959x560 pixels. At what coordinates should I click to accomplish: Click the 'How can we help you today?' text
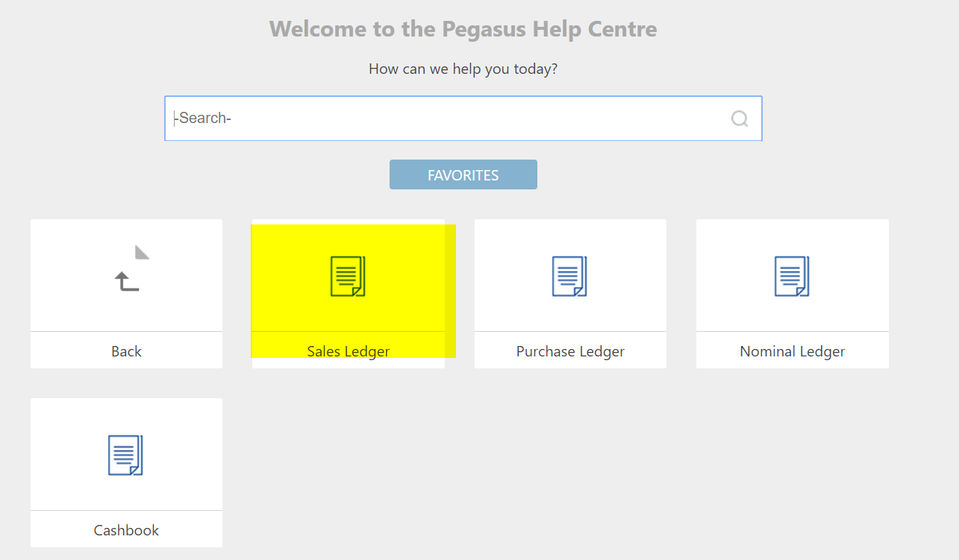[x=463, y=69]
